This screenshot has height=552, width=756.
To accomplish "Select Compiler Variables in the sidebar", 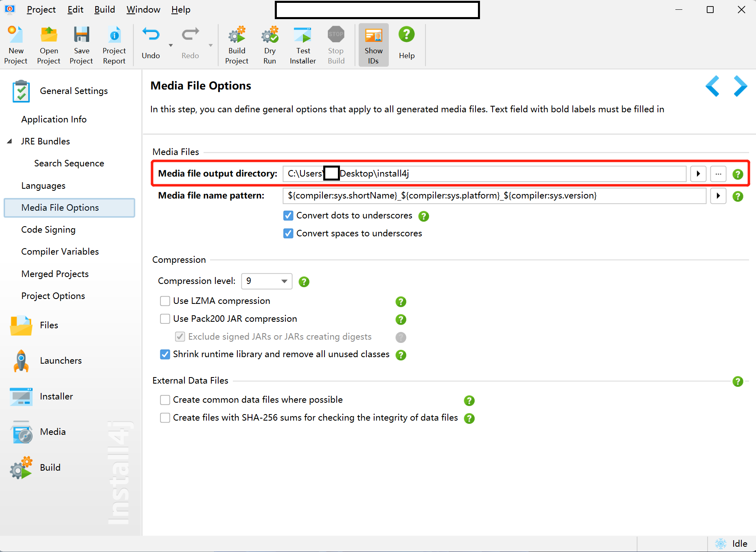I will (x=60, y=251).
